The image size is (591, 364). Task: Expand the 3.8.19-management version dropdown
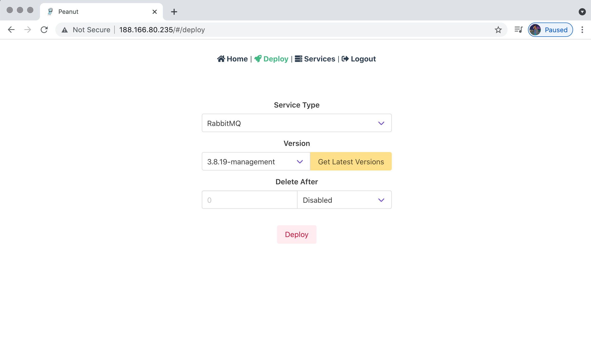256,161
